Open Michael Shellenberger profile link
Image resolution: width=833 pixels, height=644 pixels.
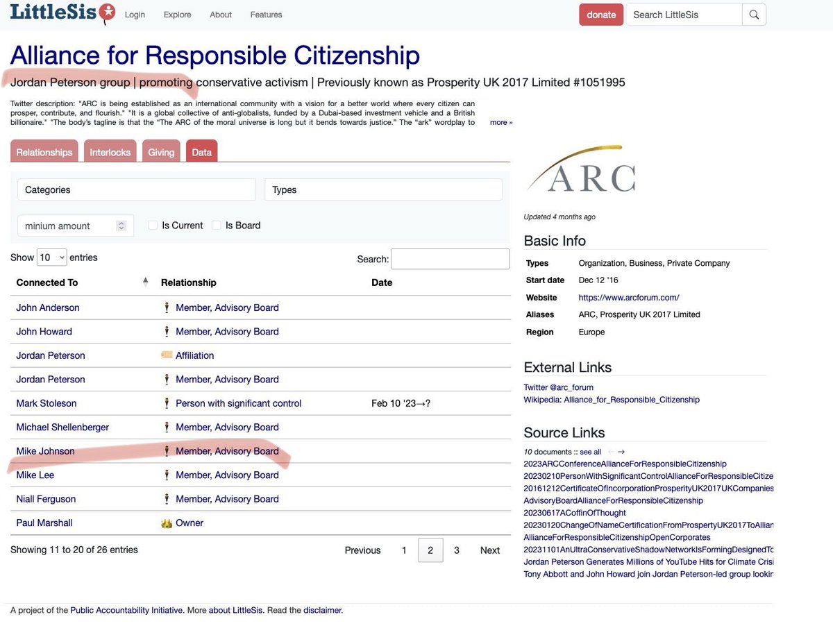pyautogui.click(x=62, y=427)
